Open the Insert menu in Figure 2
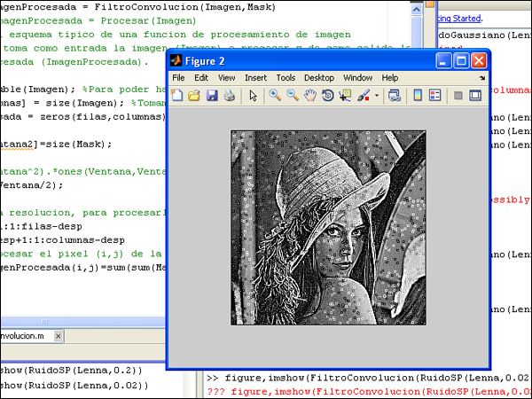 pyautogui.click(x=255, y=78)
